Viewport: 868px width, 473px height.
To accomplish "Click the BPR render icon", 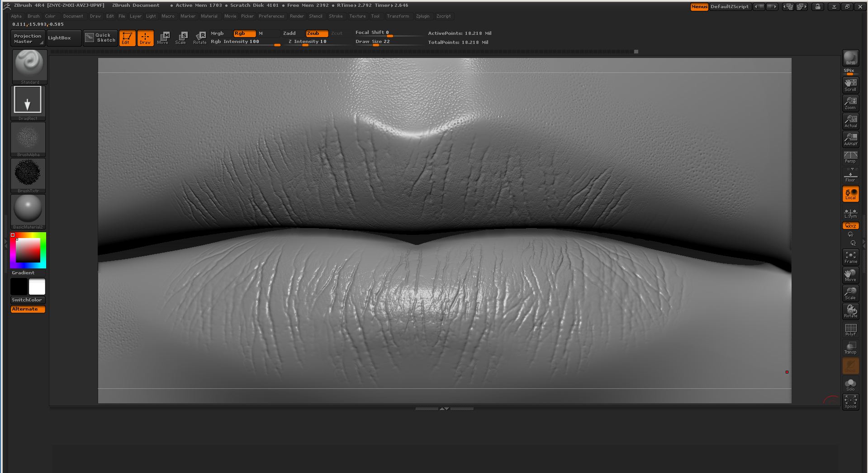I will [850, 58].
